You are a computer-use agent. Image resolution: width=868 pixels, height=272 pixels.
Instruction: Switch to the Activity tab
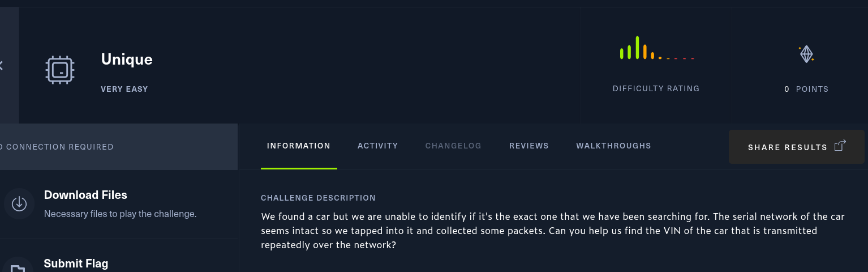click(378, 146)
